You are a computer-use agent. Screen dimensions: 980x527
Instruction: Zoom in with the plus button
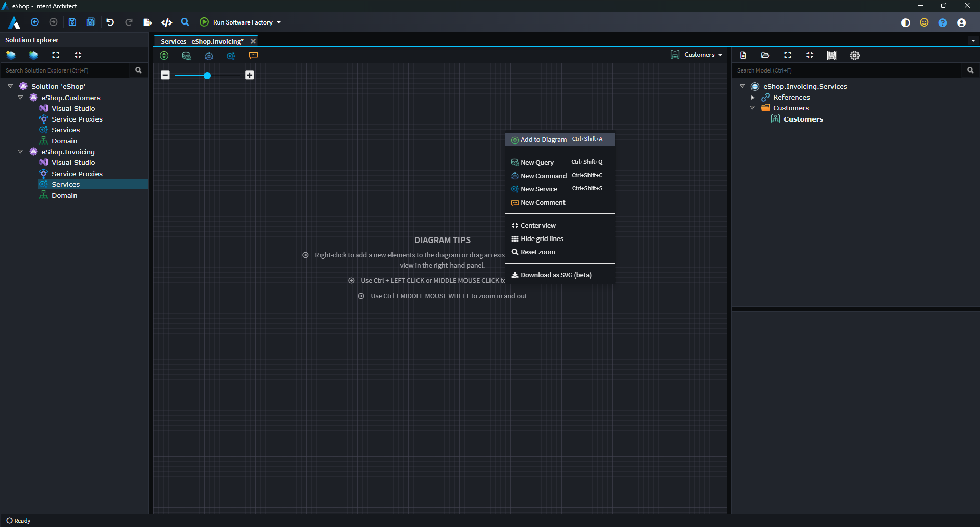click(x=250, y=75)
